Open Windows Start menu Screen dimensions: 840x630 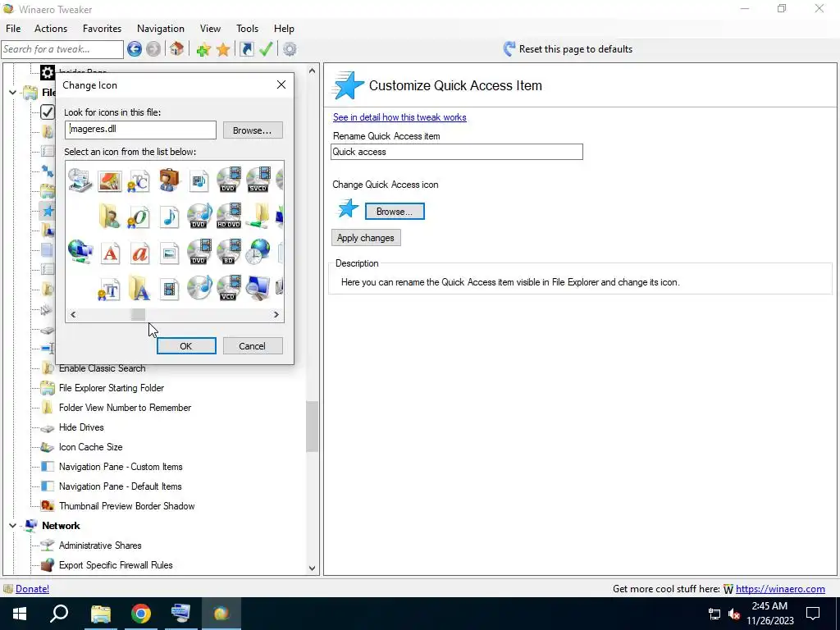click(x=20, y=614)
